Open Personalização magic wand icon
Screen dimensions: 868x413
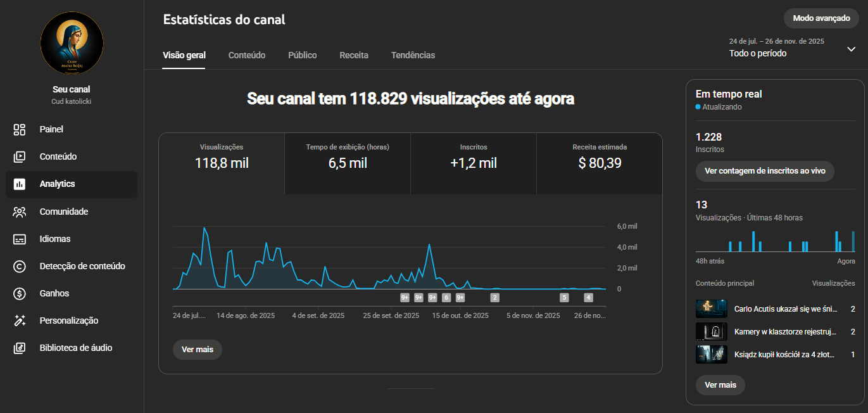pyautogui.click(x=19, y=321)
